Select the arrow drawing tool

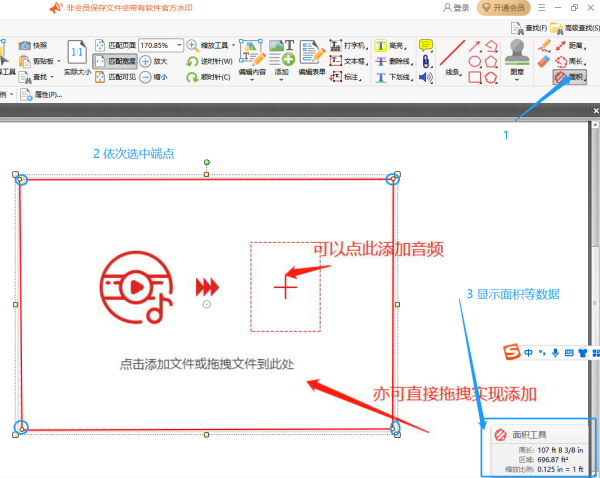click(474, 46)
